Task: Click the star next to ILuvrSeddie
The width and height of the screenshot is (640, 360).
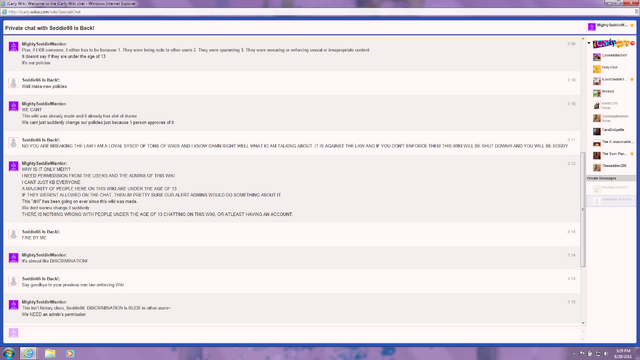Action: [x=632, y=79]
